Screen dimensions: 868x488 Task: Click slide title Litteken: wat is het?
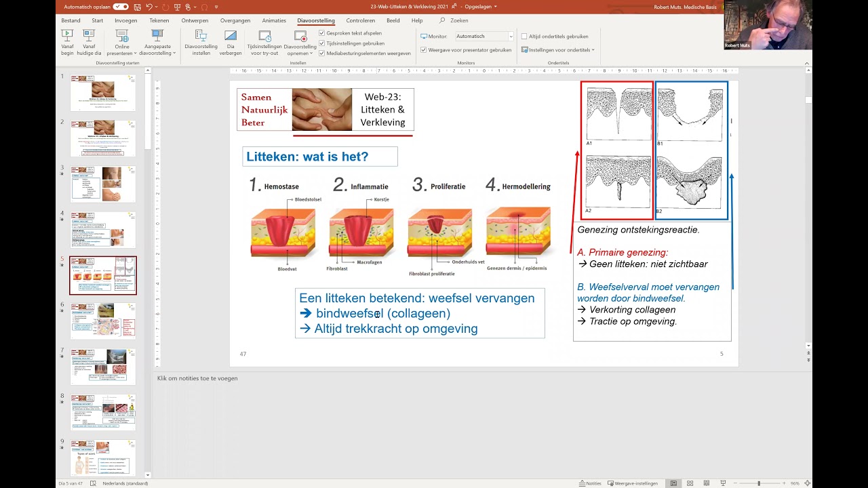307,157
